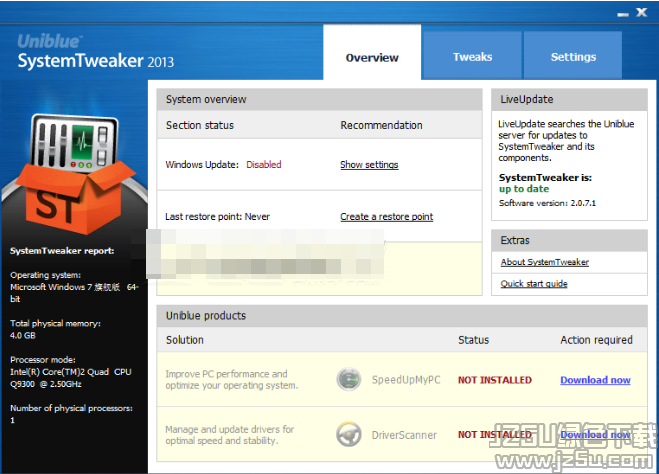Click the System overview header
Image resolution: width=659 pixels, height=474 pixels.
tap(319, 100)
